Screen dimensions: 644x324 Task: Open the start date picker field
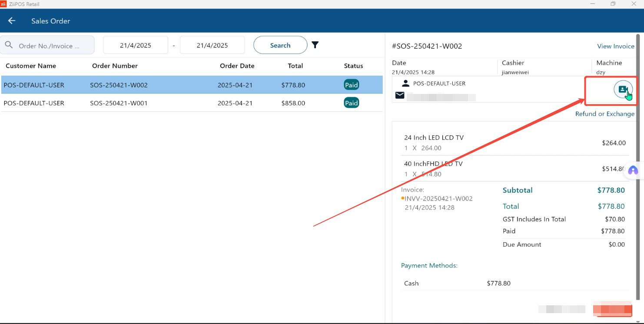click(136, 45)
